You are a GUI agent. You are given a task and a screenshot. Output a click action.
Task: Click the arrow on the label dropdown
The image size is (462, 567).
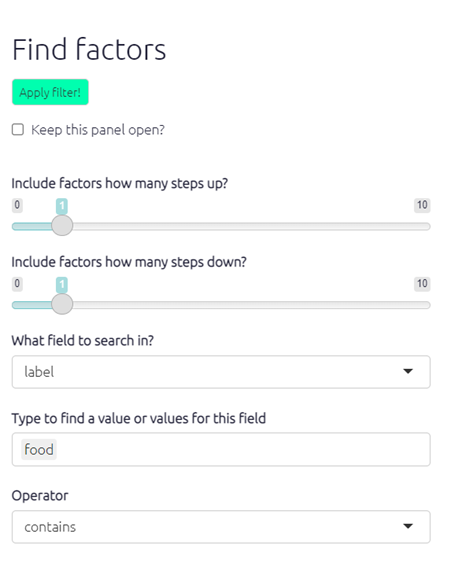click(x=408, y=371)
